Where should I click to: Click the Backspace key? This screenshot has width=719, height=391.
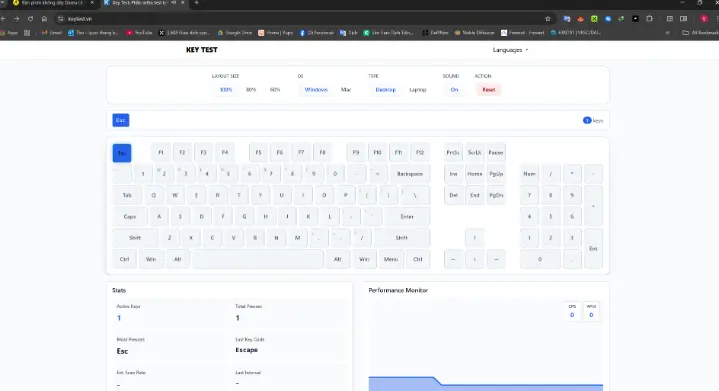tap(409, 174)
